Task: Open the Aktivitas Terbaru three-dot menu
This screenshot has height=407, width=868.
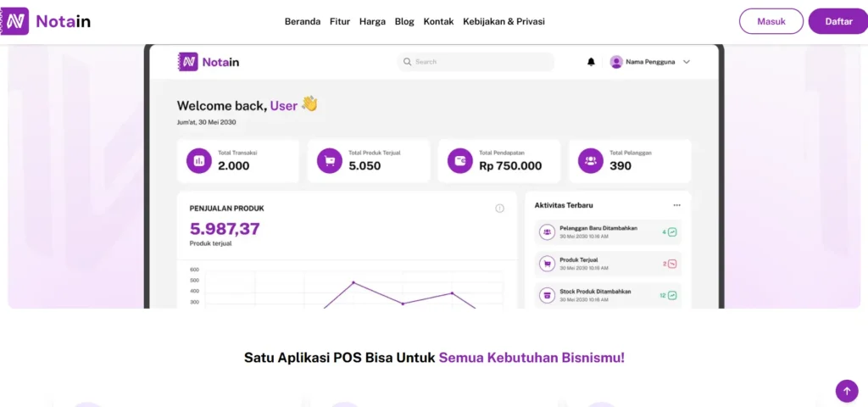Action: point(676,205)
